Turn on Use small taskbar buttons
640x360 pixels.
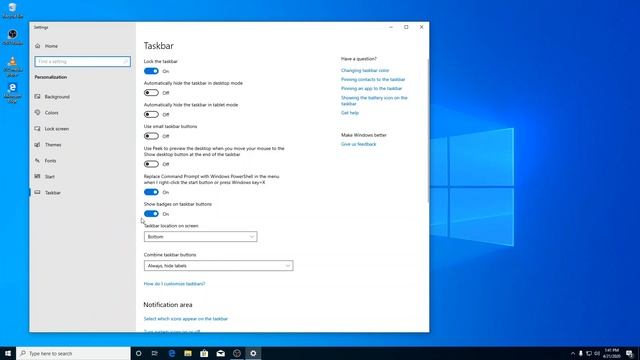[x=151, y=136]
